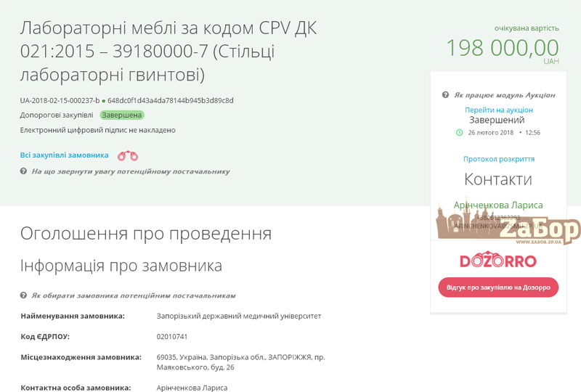Click the 'очікувана вартість' label

[x=527, y=28]
